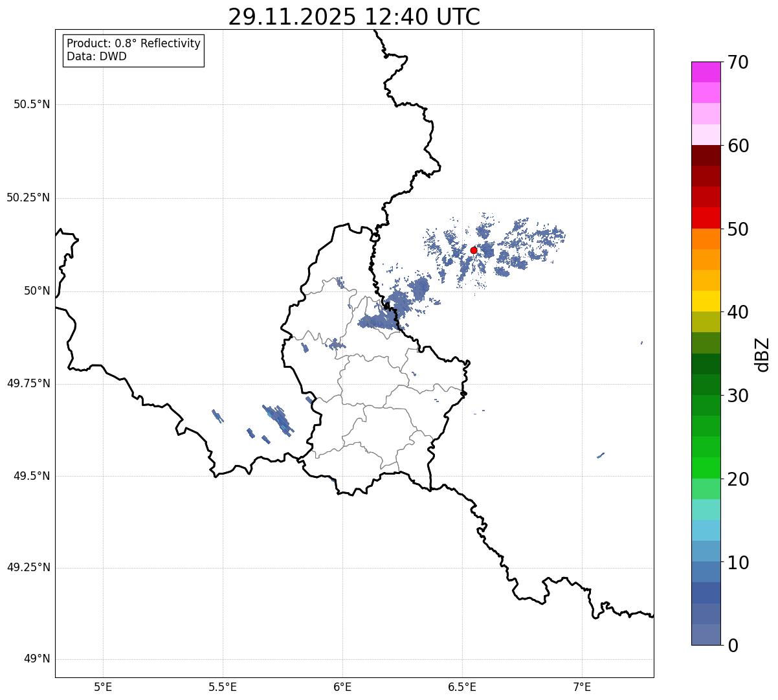
Task: Click the 5°E longitude label
Action: tap(103, 687)
